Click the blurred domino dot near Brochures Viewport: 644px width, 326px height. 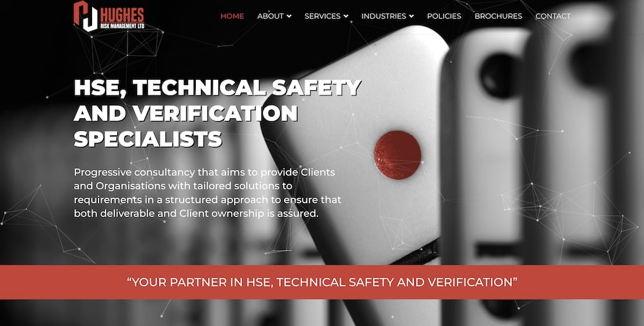click(x=500, y=75)
